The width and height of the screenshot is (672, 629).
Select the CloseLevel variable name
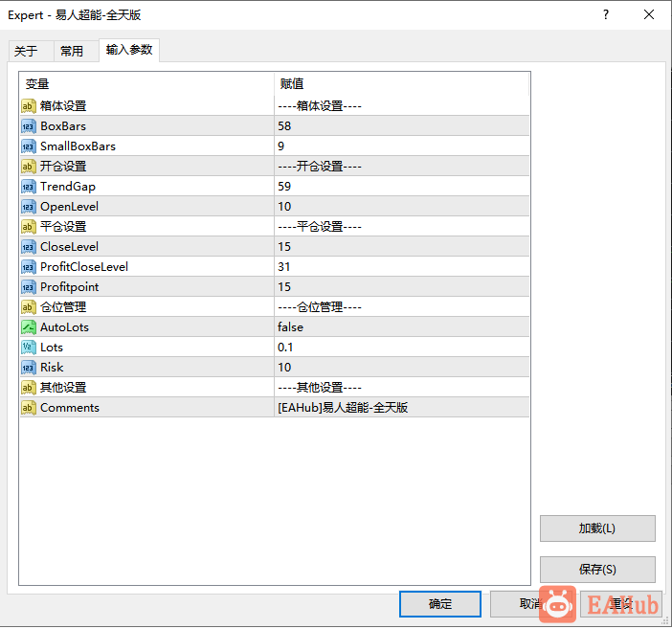[x=70, y=247]
